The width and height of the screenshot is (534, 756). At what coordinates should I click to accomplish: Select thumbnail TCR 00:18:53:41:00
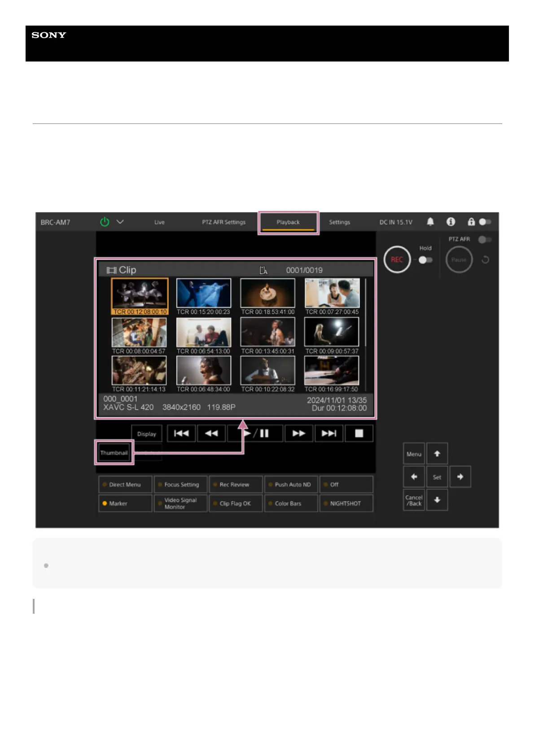tap(268, 296)
